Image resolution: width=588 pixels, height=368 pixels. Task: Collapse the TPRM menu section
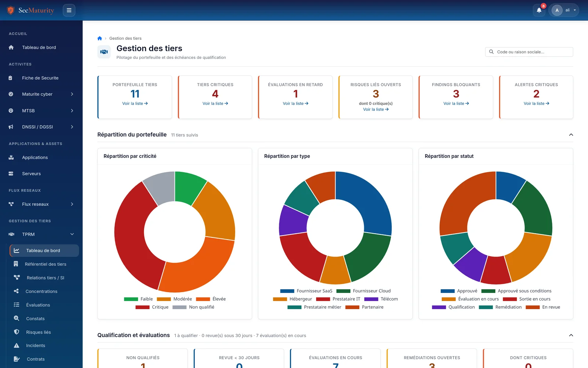72,234
